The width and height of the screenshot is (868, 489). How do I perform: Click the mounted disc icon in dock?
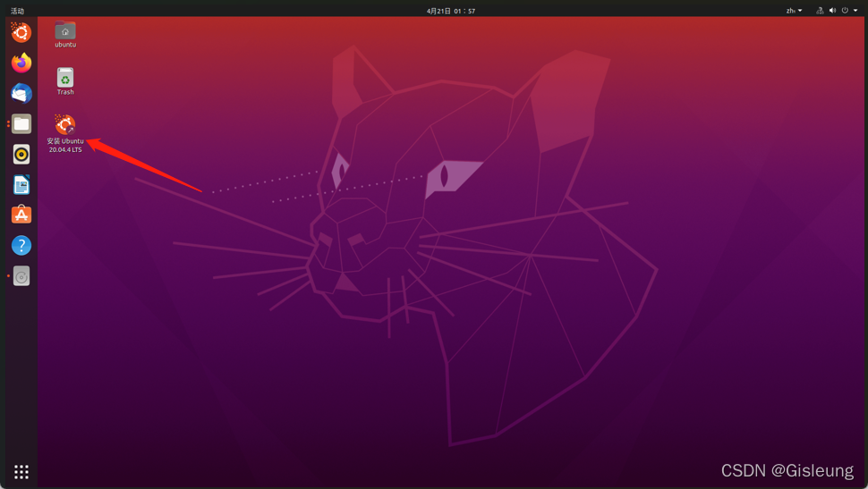[x=21, y=276]
